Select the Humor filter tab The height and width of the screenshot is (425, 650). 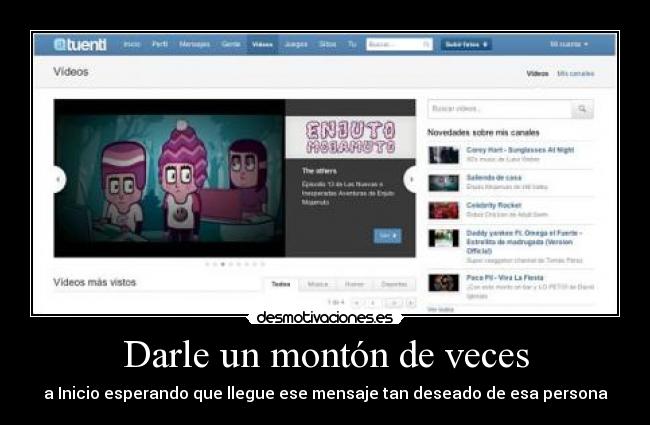click(x=354, y=284)
